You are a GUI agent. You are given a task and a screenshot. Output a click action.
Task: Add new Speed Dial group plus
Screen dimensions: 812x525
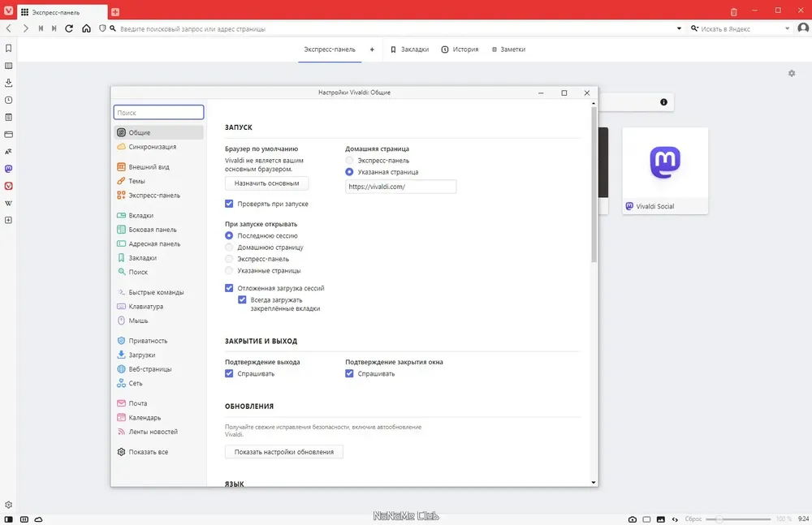click(372, 49)
